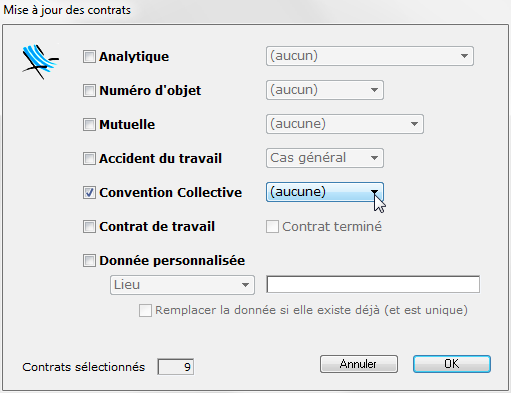Viewport: 511px width, 393px height.
Task: Click the blue striped application logo icon
Action: (x=41, y=61)
